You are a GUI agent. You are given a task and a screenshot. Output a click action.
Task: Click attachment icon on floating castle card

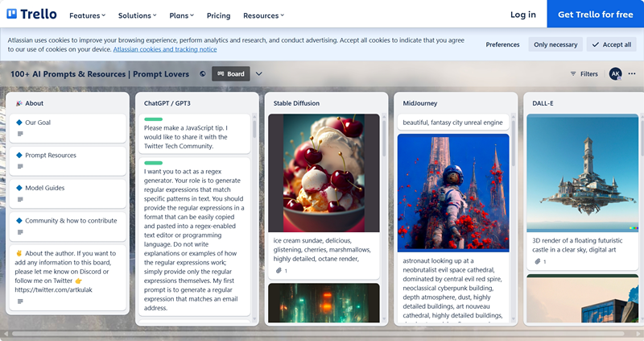pyautogui.click(x=537, y=262)
